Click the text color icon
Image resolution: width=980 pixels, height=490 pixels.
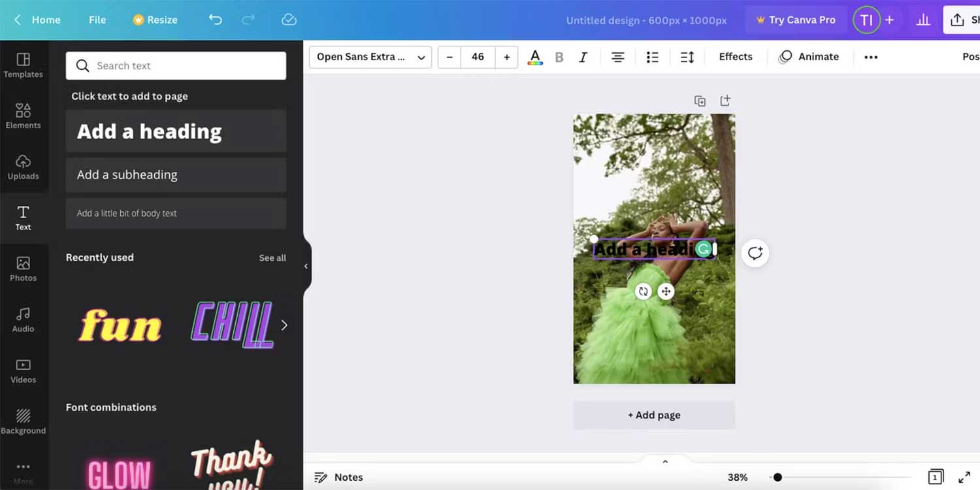534,57
